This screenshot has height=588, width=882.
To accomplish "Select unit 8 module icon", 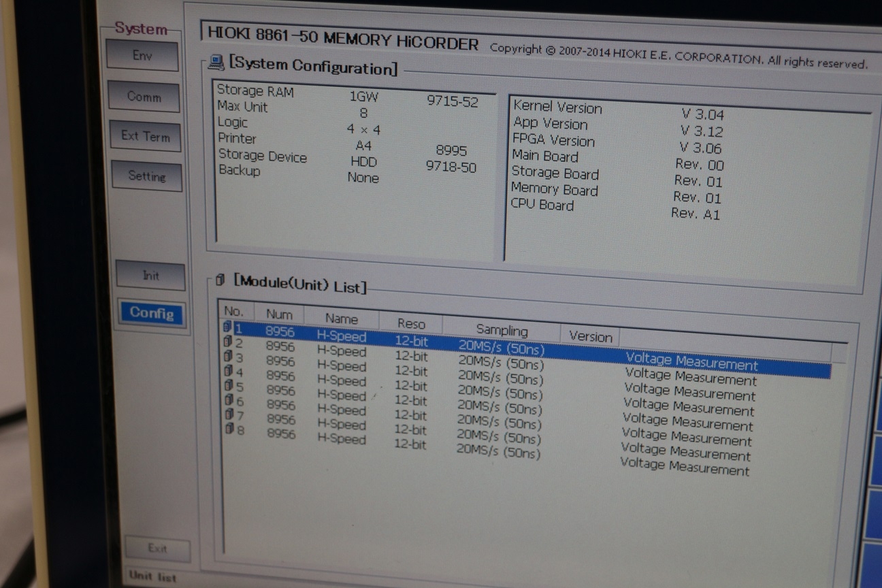I will [230, 429].
